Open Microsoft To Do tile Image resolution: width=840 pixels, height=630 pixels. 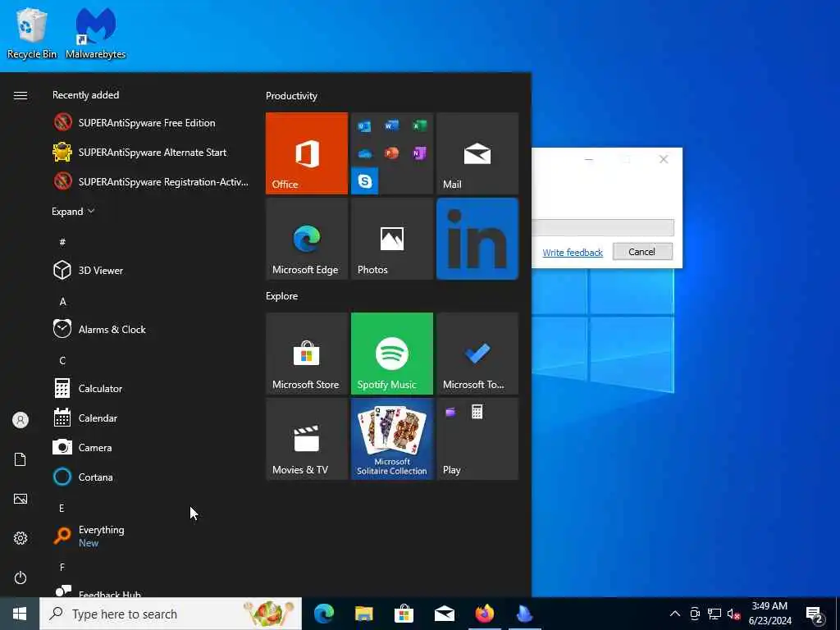pyautogui.click(x=477, y=354)
